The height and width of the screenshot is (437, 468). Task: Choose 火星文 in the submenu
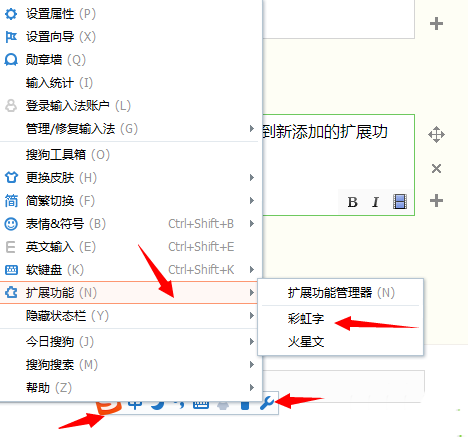point(306,342)
